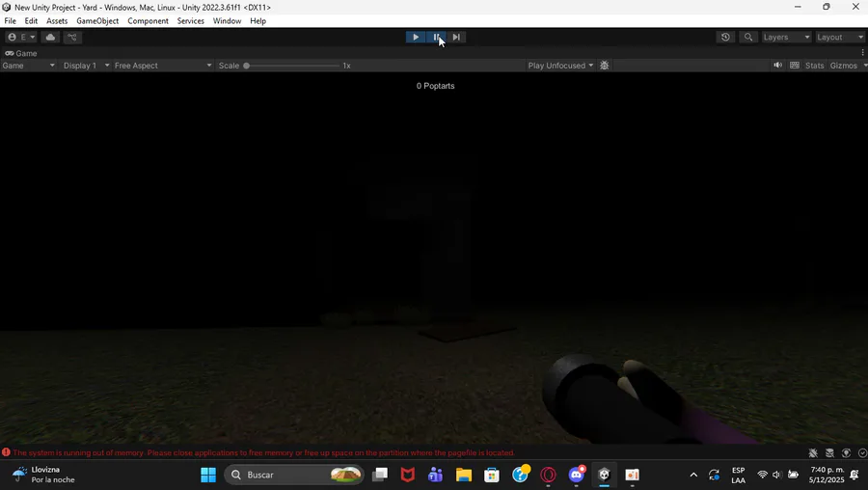Open the Wi-Fi network tray icon
The width and height of the screenshot is (868, 490).
[762, 475]
